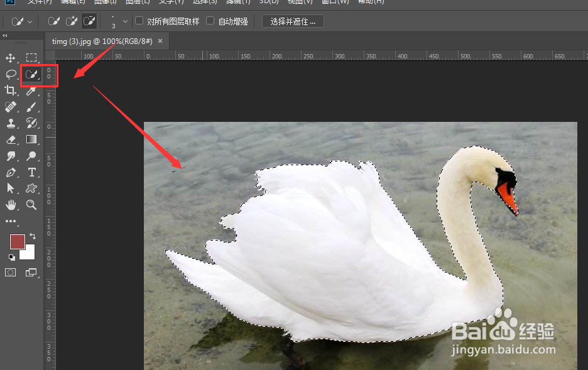Open the 文件(F) menu
The width and height of the screenshot is (588, 370).
[x=40, y=2]
